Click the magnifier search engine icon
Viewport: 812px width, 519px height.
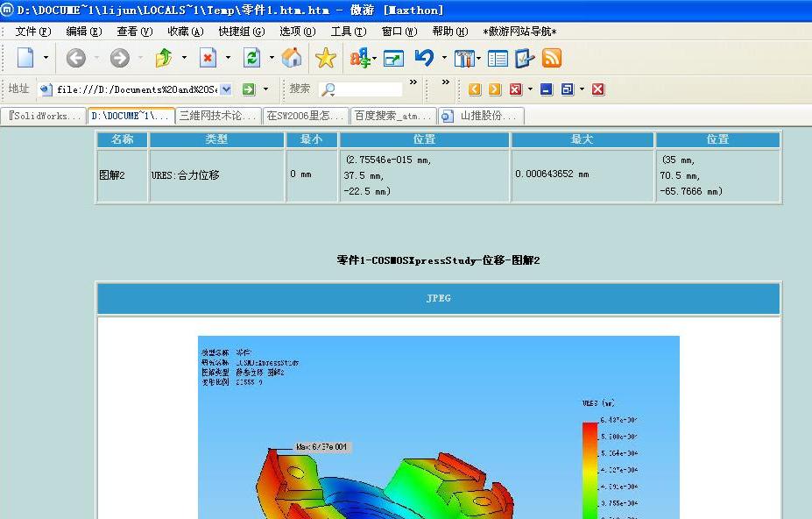click(328, 89)
